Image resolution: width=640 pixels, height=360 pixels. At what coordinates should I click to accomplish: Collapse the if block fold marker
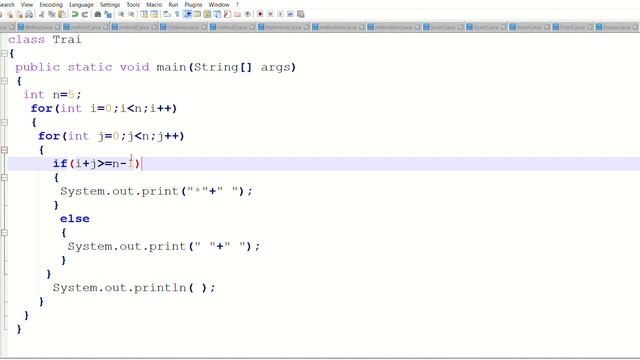tap(4, 178)
